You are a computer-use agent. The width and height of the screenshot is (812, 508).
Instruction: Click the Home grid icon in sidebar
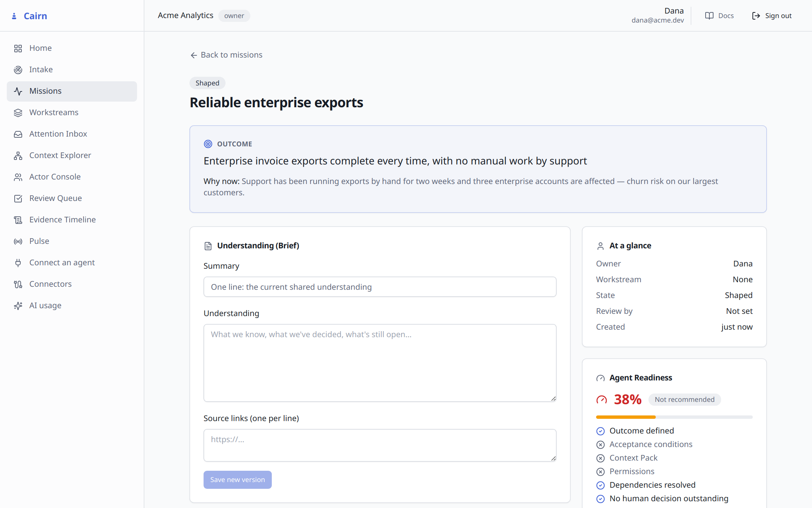tap(18, 49)
